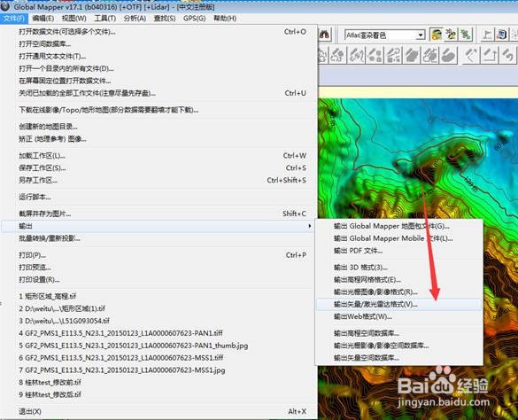The height and width of the screenshot is (420, 518).
Task: Open the 查找(S) menu
Action: pos(165,19)
